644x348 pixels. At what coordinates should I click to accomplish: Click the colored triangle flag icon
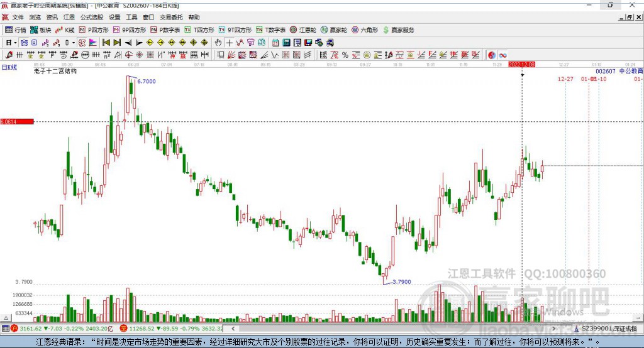point(93,43)
